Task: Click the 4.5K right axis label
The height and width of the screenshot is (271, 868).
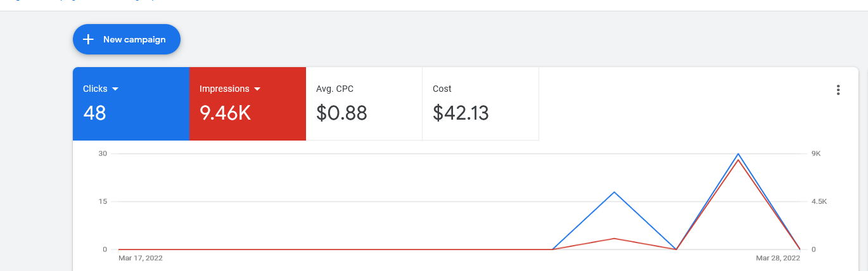Action: point(819,201)
